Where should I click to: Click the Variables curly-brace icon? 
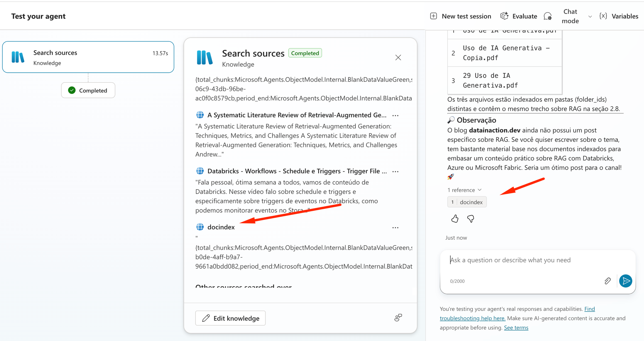point(603,16)
